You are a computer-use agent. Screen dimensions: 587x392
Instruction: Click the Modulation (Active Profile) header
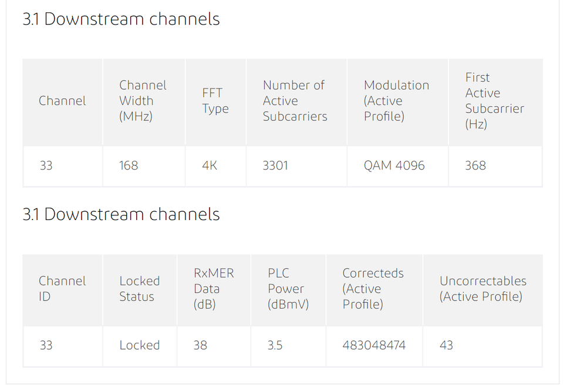click(x=396, y=101)
